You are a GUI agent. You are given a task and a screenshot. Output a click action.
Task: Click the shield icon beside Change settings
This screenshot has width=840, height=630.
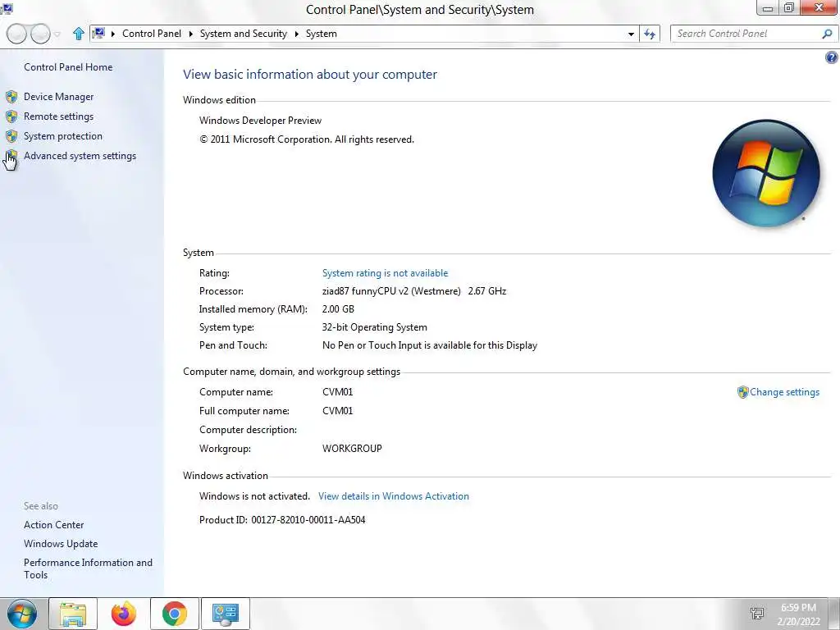click(742, 392)
